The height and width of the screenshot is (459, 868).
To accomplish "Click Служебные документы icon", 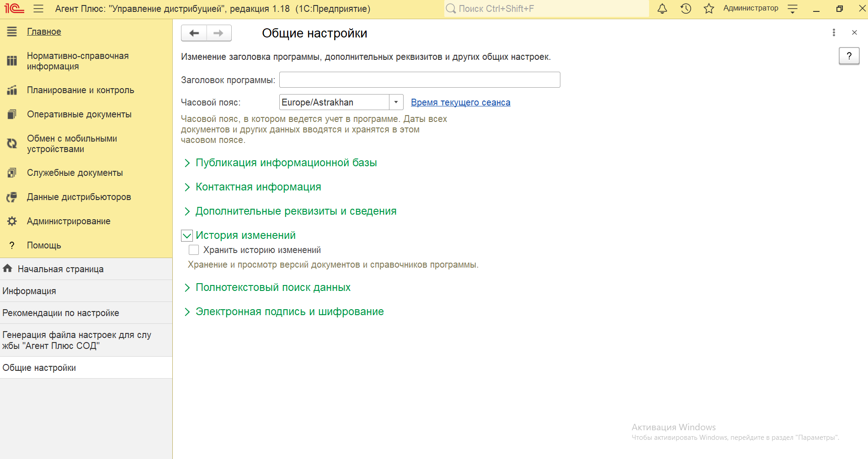I will click(12, 173).
